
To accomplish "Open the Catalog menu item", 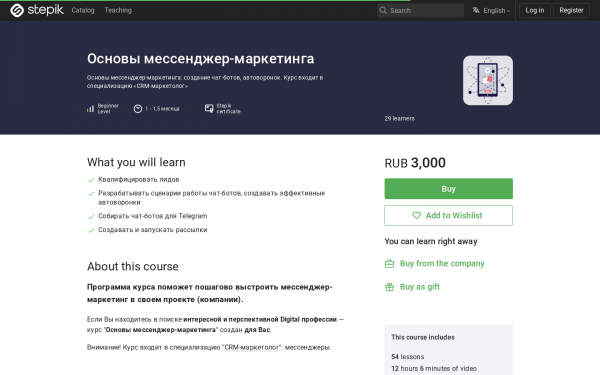I will 83,10.
